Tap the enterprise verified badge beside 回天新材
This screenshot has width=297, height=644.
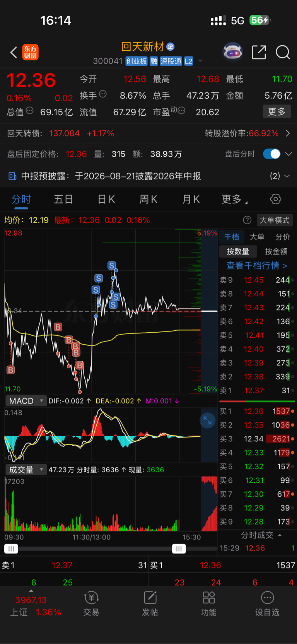coord(170,47)
